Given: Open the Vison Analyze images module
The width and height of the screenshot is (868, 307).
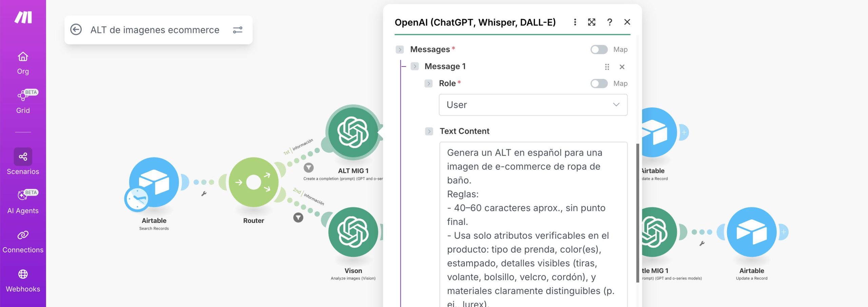Looking at the screenshot, I should coord(353,232).
